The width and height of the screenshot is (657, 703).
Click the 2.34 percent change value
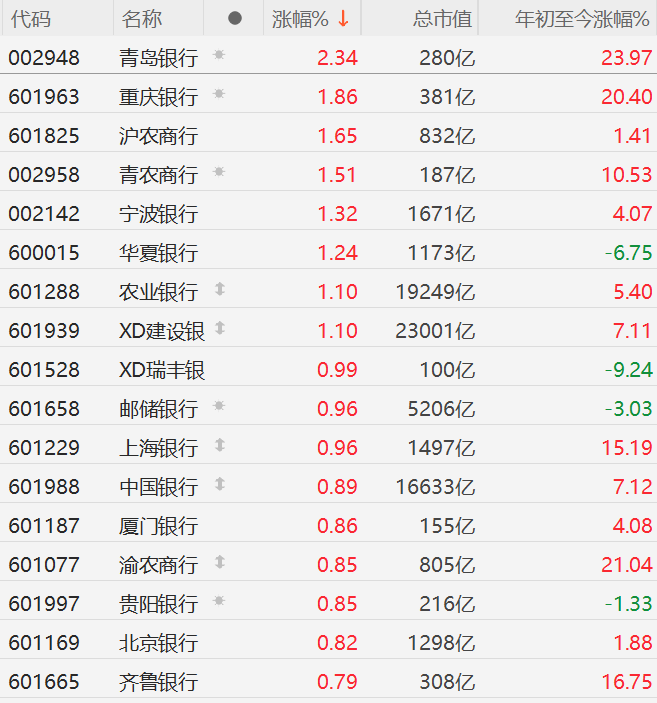click(337, 58)
